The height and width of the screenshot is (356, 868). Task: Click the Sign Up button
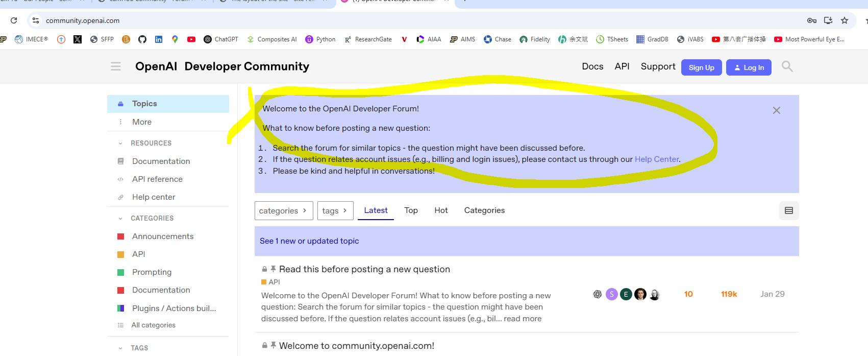701,67
